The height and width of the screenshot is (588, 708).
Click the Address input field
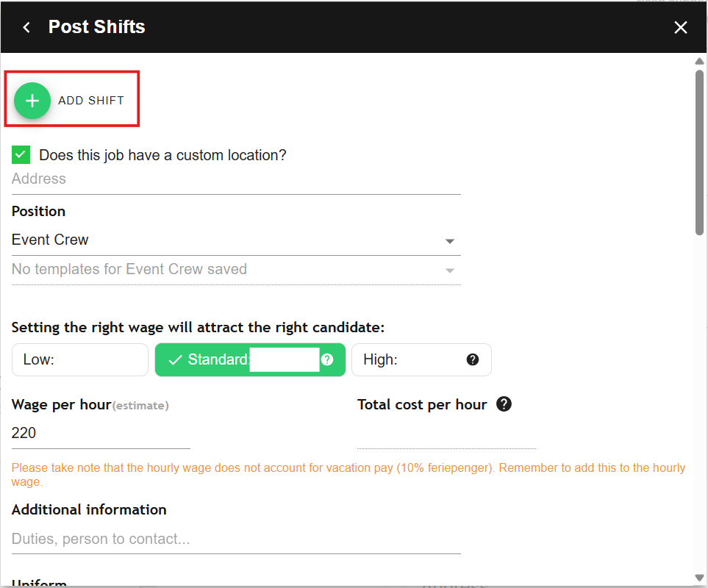click(235, 179)
